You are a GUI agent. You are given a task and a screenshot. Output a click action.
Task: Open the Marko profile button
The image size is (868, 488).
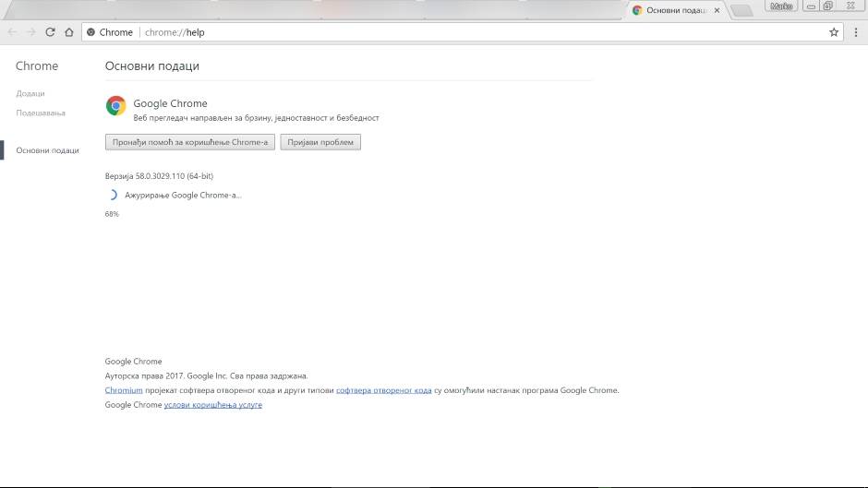[781, 6]
